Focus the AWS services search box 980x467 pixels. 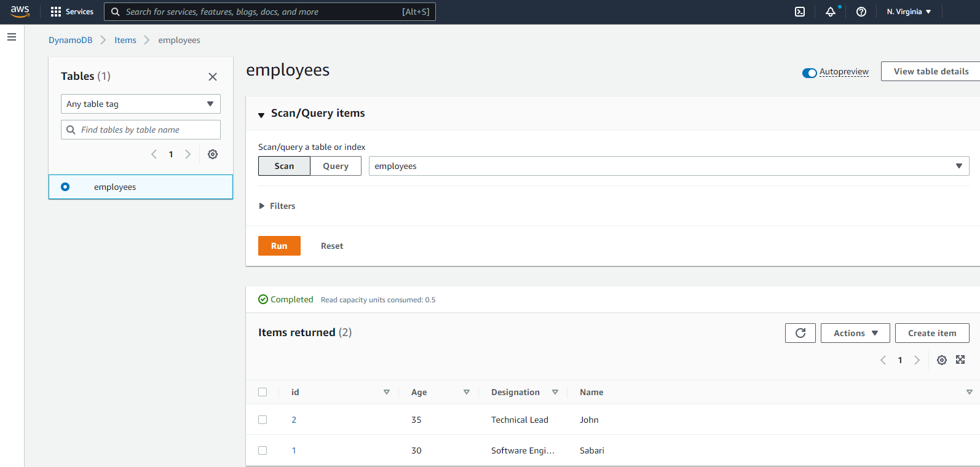click(x=270, y=12)
